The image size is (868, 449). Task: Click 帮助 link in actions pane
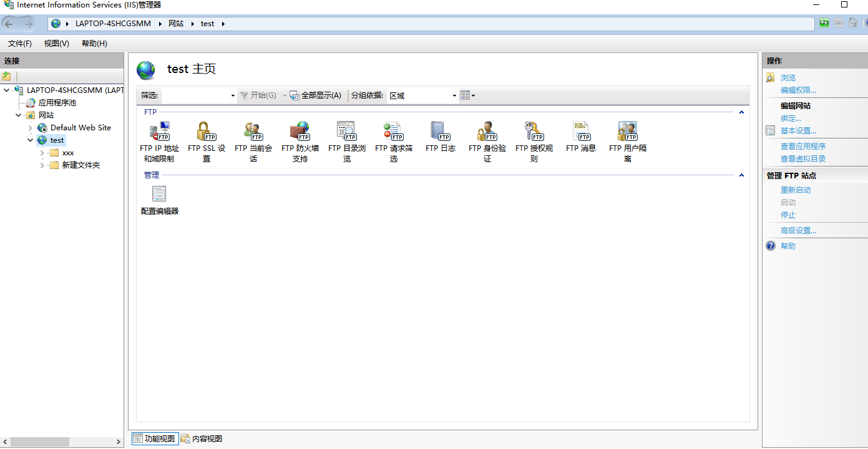coord(788,246)
